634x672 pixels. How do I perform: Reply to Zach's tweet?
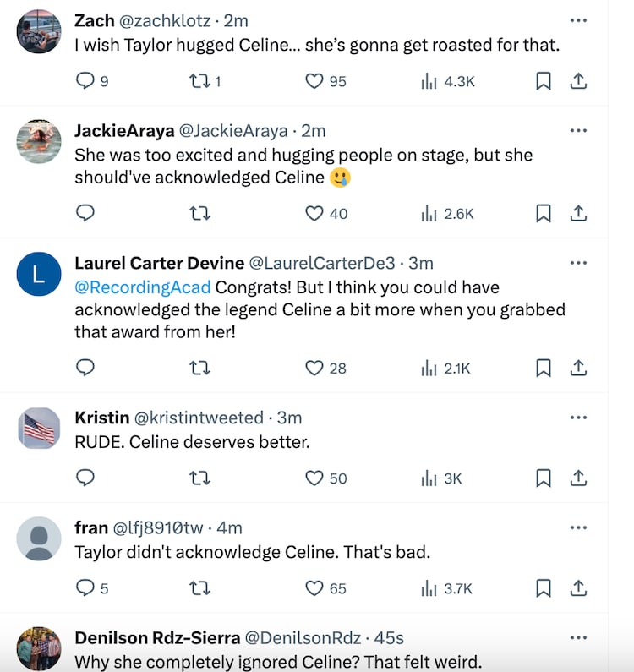(85, 81)
